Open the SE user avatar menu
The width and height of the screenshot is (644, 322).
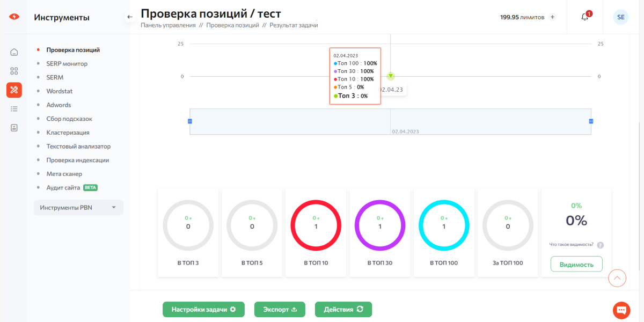621,17
